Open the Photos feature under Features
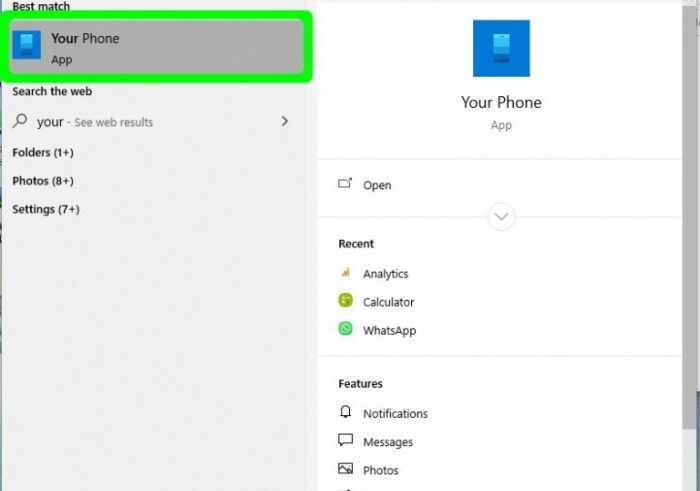This screenshot has height=491, width=700. pos(380,470)
